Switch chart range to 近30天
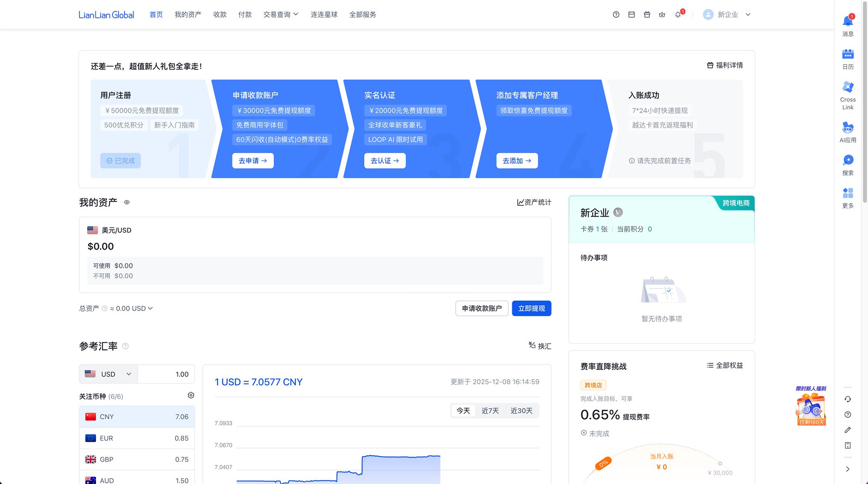Viewport: 868px width, 484px height. (x=521, y=411)
